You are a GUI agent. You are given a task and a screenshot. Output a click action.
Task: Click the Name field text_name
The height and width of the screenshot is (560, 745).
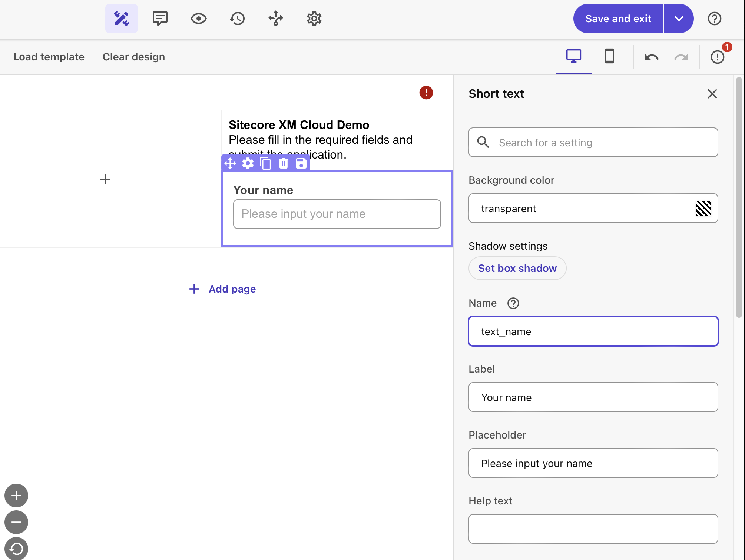593,331
